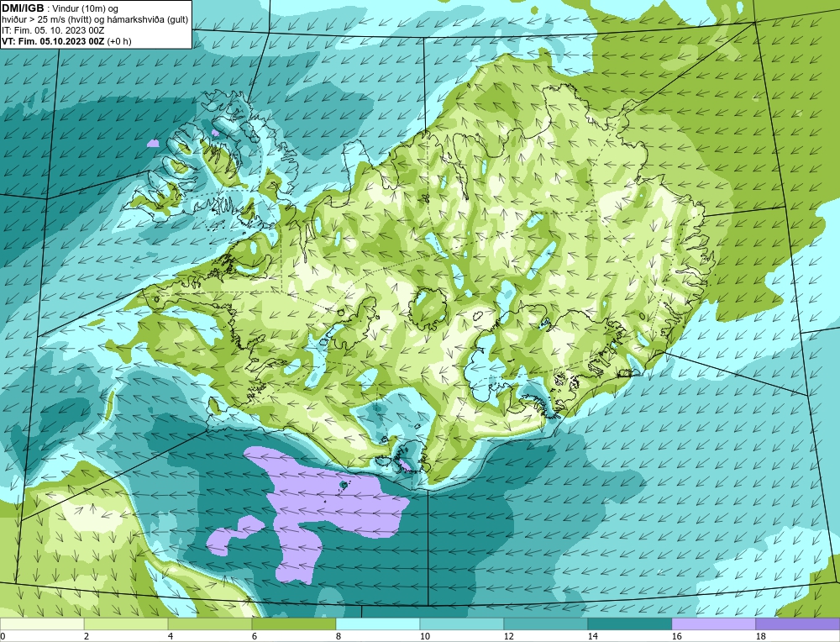This screenshot has width=840, height=642.
Task: Click the legend scale label 18
Action: tap(761, 636)
